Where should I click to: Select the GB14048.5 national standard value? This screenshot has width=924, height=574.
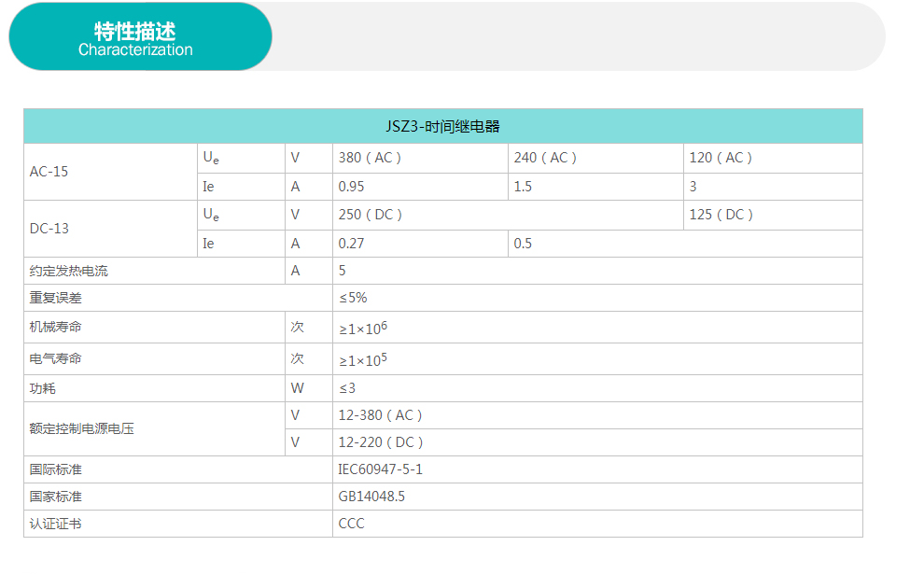(371, 497)
